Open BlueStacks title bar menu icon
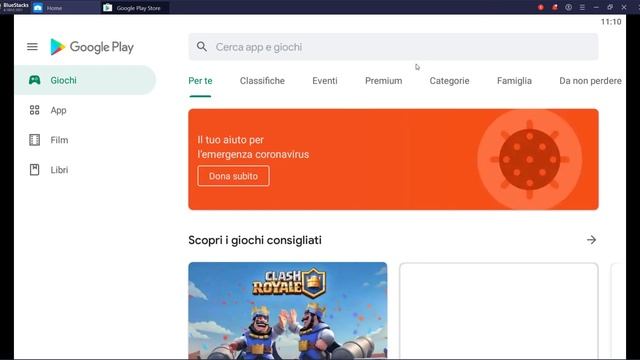640x360 pixels. (582, 7)
